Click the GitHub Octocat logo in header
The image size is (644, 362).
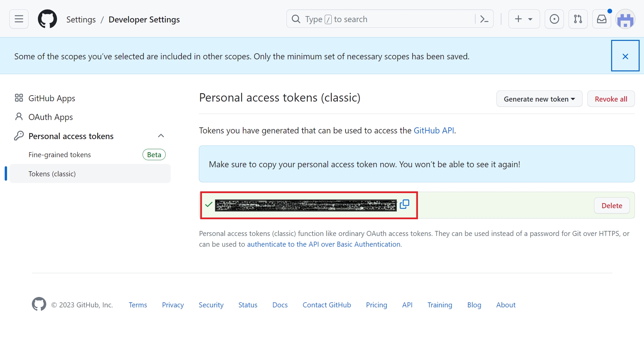tap(47, 19)
